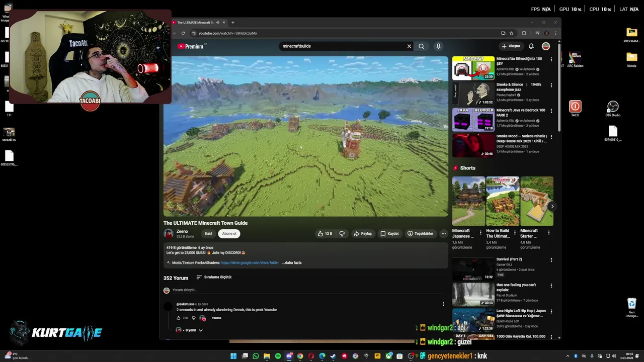Like the @saketusss comment
The width and height of the screenshot is (644, 362).
[179, 318]
